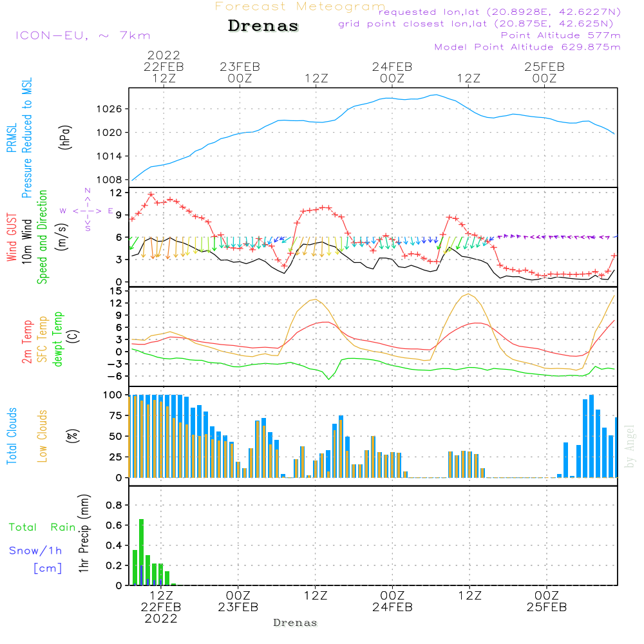Viewport: 644px width, 644px height.
Task: Select top axis label "23FEB 00Z"
Action: point(240,72)
